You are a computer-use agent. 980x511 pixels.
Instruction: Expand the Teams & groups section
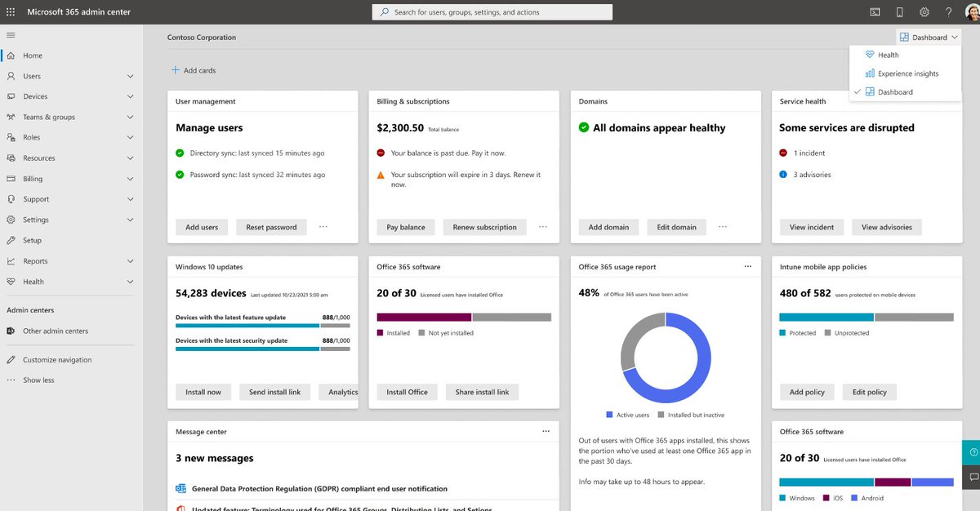pos(130,117)
